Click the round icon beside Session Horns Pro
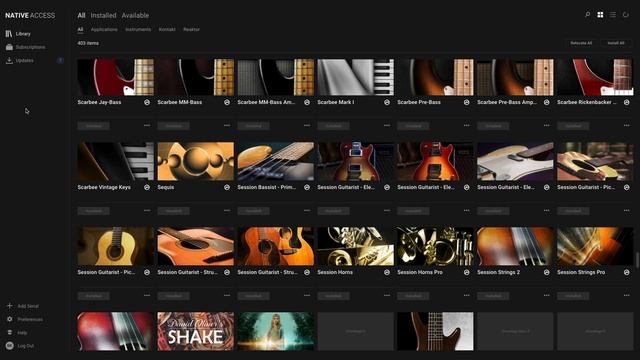Viewport: 640px width, 360px height. (467, 272)
